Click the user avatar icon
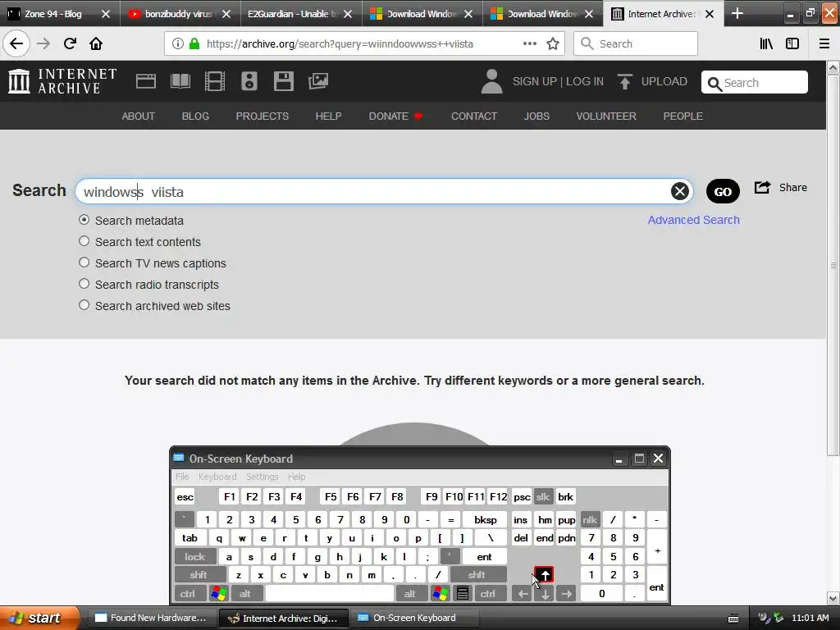 [492, 81]
